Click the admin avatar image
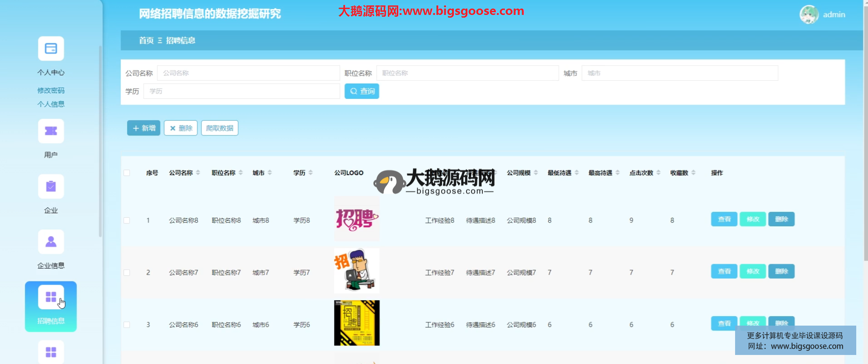Viewport: 868px width, 364px height. click(x=808, y=14)
